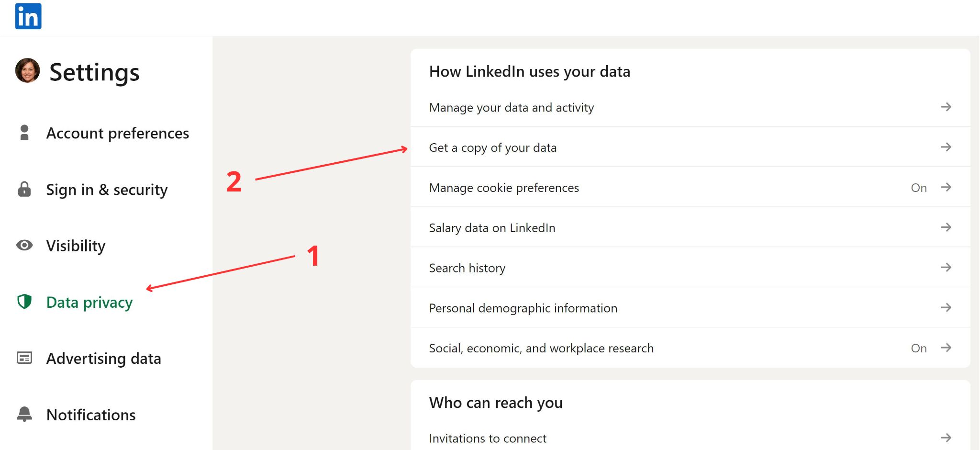Switch to Sign in & security settings

[x=107, y=190]
